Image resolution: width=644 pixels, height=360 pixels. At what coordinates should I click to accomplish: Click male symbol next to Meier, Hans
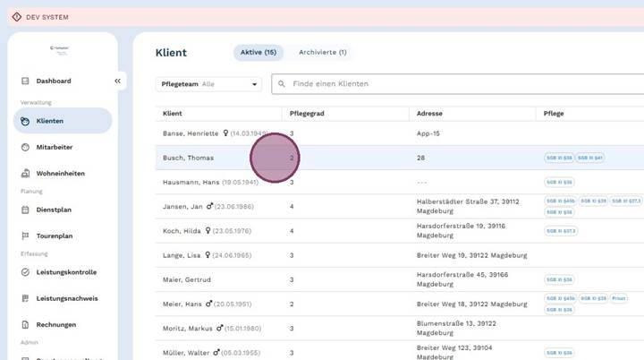tap(208, 304)
